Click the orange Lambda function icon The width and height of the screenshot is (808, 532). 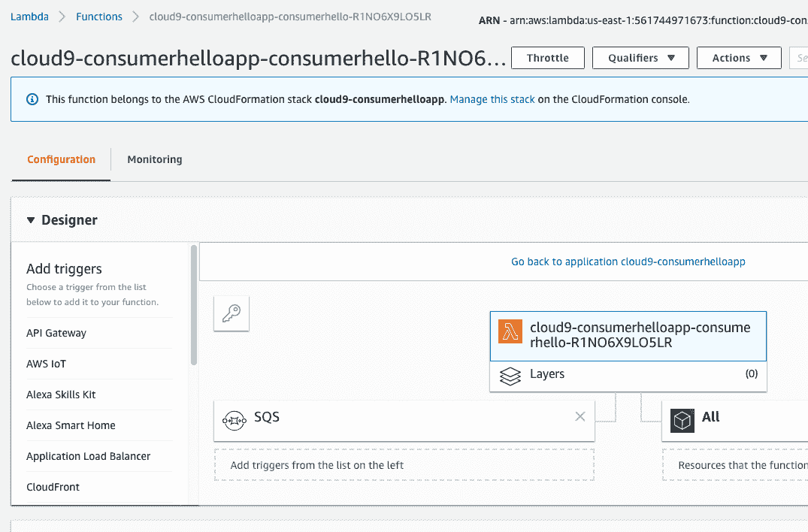(x=510, y=332)
